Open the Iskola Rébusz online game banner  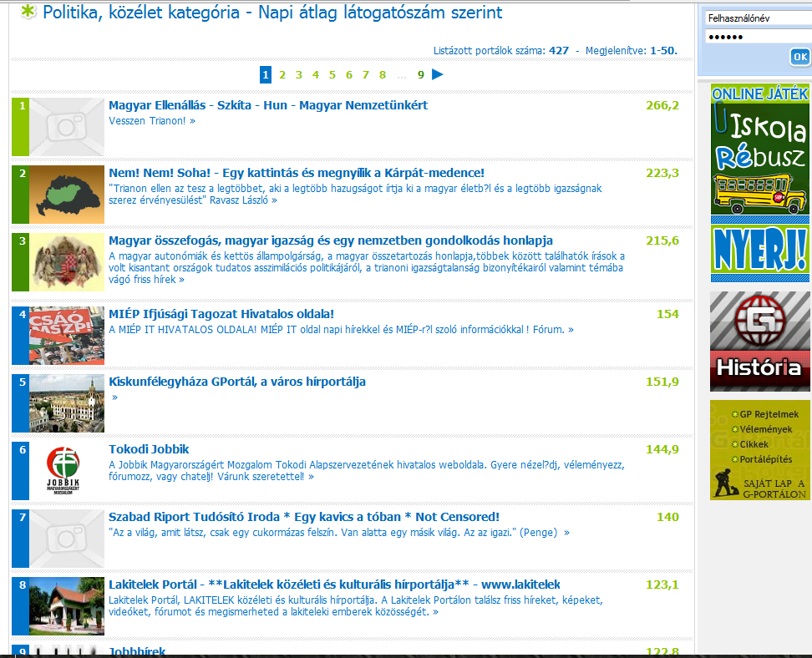pos(759,149)
